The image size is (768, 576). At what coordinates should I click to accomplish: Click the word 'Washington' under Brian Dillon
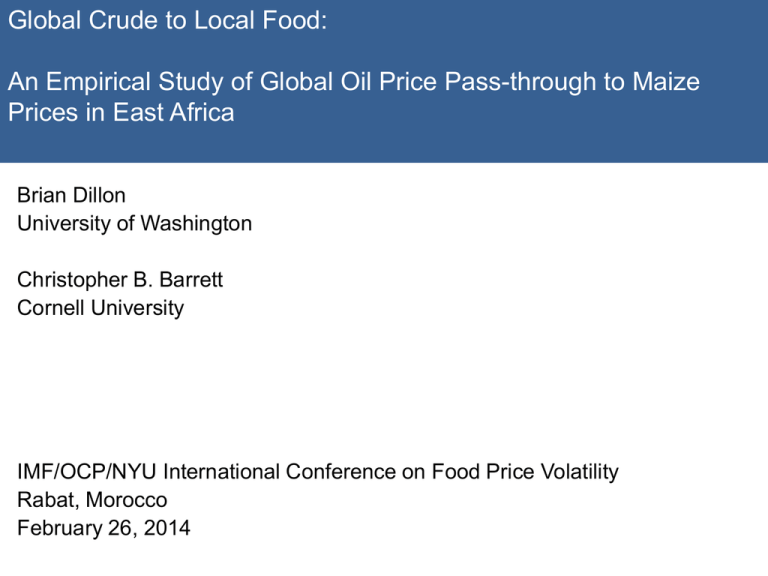(196, 224)
